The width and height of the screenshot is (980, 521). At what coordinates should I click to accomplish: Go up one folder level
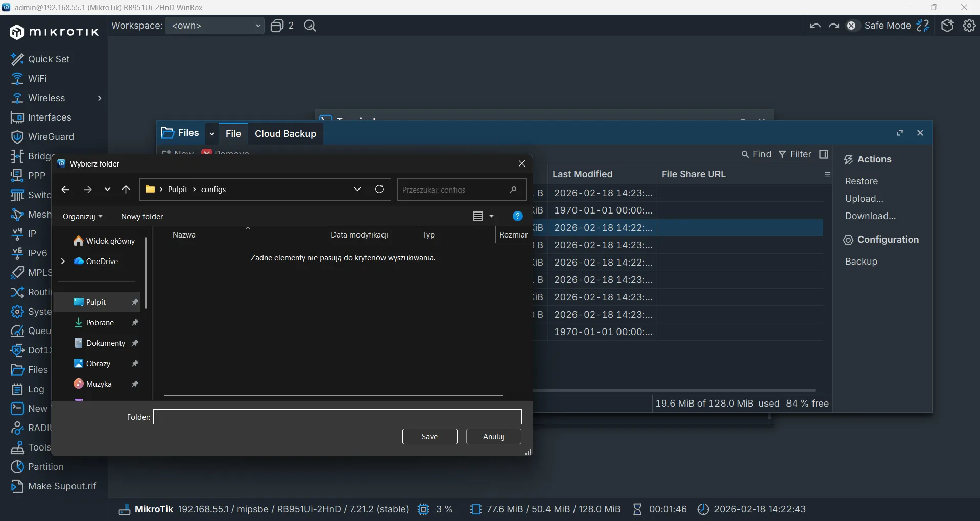(126, 190)
